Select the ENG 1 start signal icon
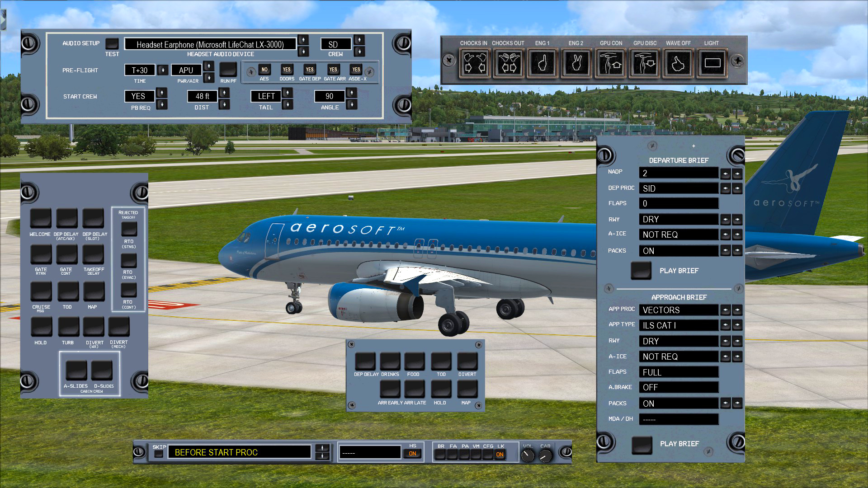 pyautogui.click(x=542, y=63)
